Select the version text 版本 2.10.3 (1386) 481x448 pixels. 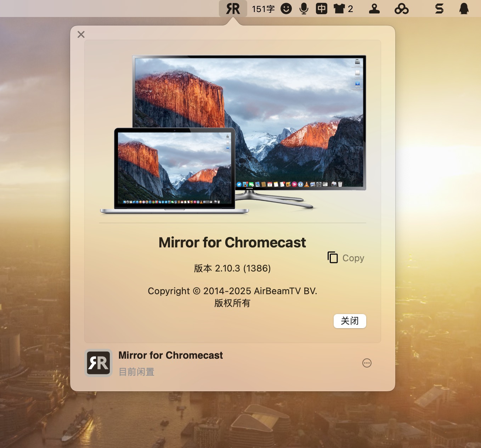pos(232,268)
